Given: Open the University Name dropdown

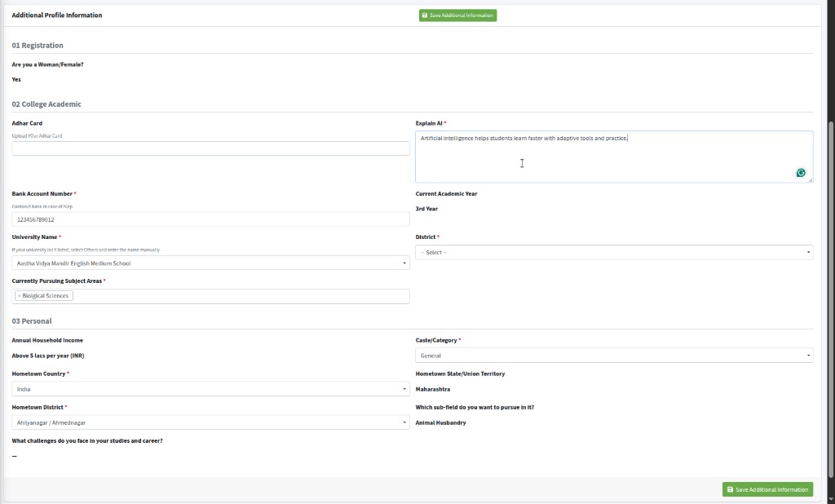Looking at the screenshot, I should click(210, 263).
